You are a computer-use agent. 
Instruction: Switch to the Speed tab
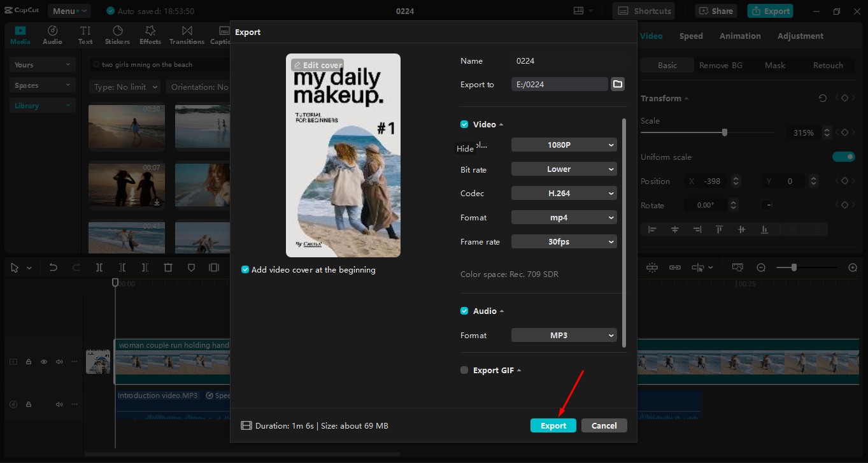[x=691, y=36]
